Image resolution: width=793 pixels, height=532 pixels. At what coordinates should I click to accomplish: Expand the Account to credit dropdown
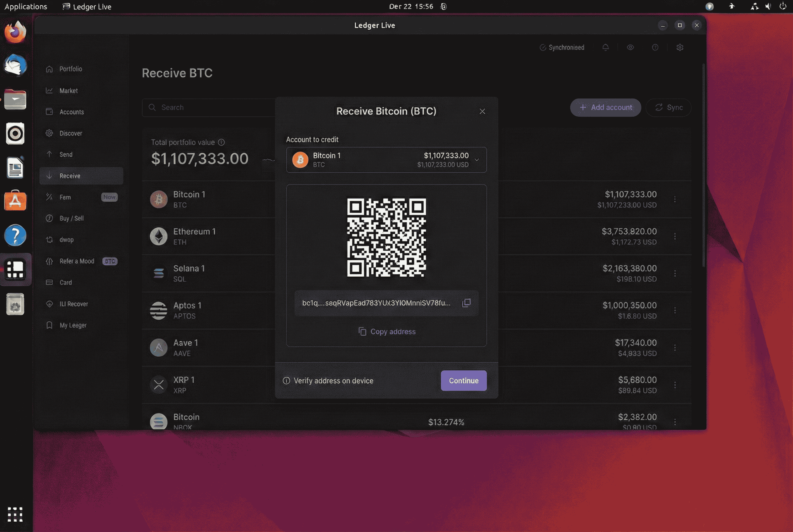point(476,160)
